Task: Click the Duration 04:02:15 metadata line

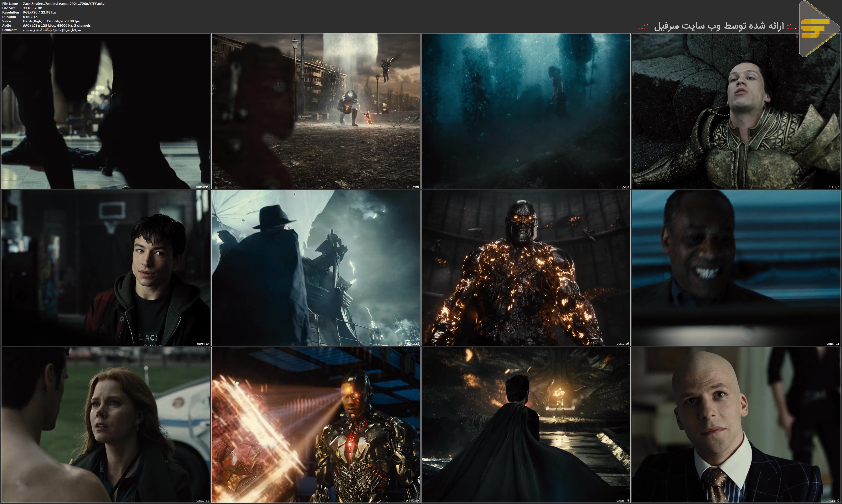Action: (30, 17)
